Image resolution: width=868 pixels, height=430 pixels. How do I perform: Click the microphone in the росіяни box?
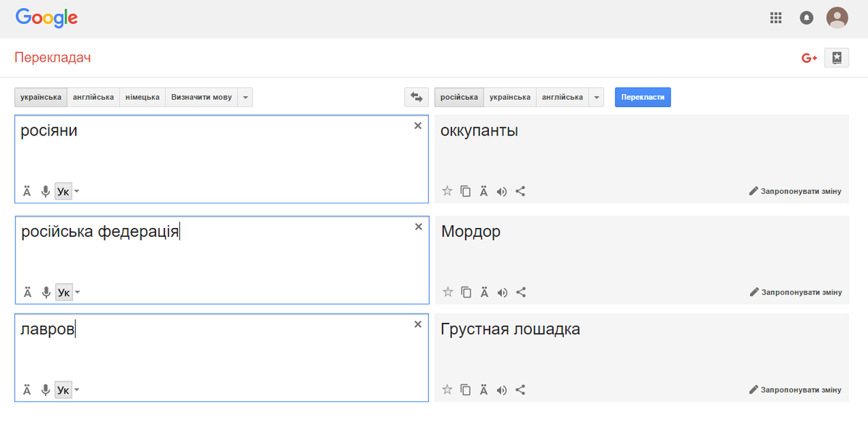46,192
